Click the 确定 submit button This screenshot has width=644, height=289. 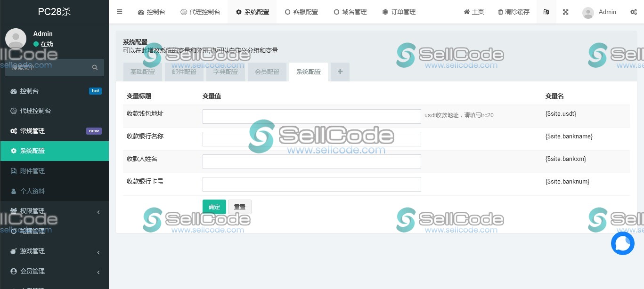pos(214,207)
